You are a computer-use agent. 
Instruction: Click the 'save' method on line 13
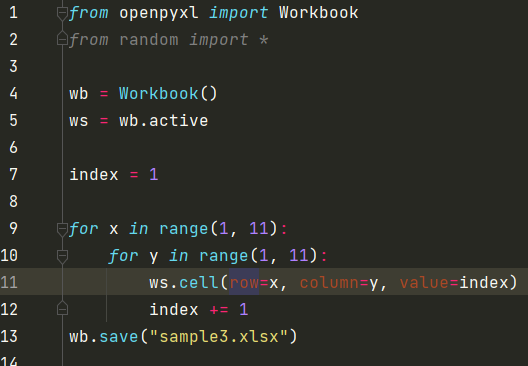[x=119, y=336]
